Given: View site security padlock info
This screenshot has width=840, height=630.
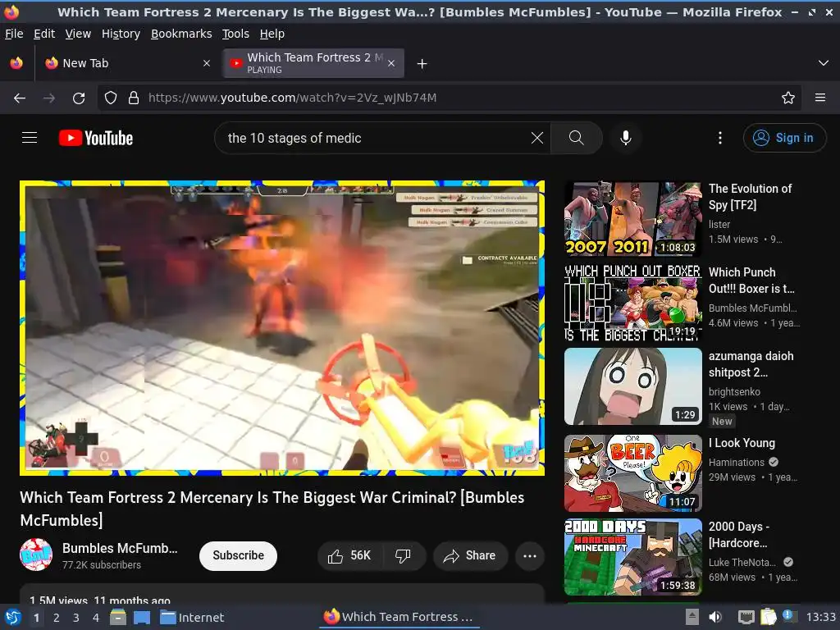Looking at the screenshot, I should click(134, 98).
